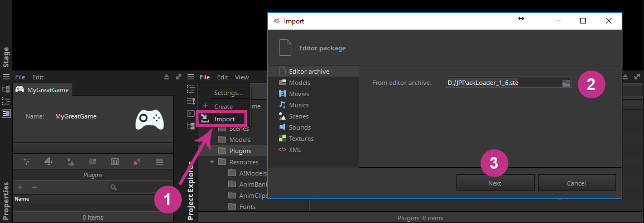Select the pink plugins arrows icon tab
Image resolution: width=644 pixels, height=223 pixels.
click(x=137, y=162)
